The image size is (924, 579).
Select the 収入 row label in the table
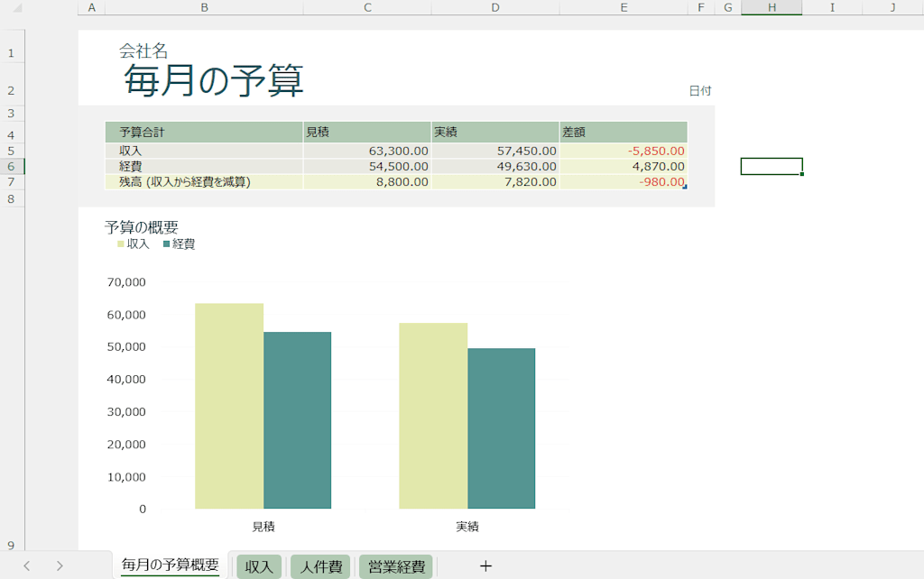pyautogui.click(x=204, y=151)
